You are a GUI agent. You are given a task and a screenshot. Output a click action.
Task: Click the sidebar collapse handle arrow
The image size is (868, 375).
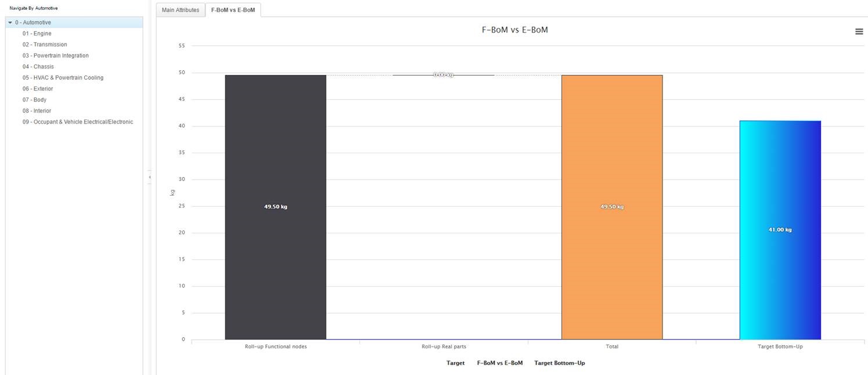(x=149, y=176)
